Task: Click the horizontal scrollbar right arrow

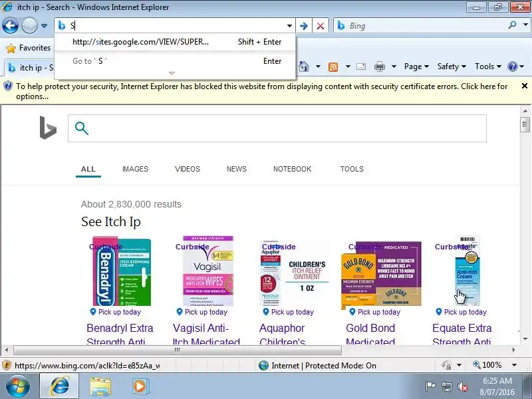Action: point(513,350)
